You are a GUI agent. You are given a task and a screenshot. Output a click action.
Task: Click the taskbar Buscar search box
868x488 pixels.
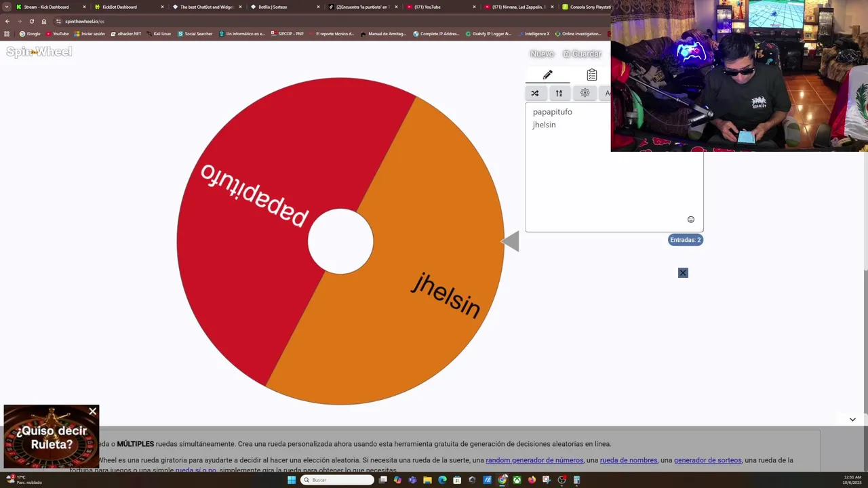(337, 480)
